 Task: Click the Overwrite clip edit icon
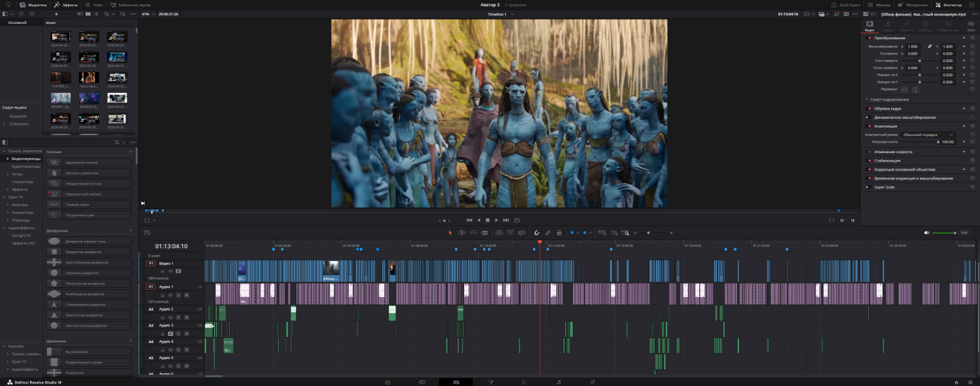click(x=510, y=233)
